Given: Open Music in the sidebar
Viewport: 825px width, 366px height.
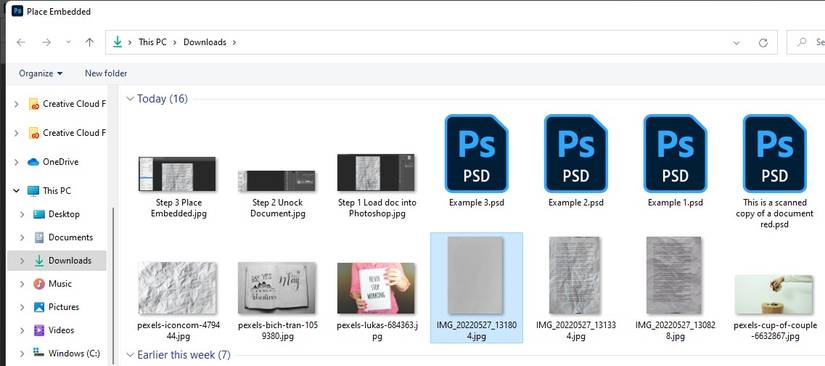Looking at the screenshot, I should (53, 283).
